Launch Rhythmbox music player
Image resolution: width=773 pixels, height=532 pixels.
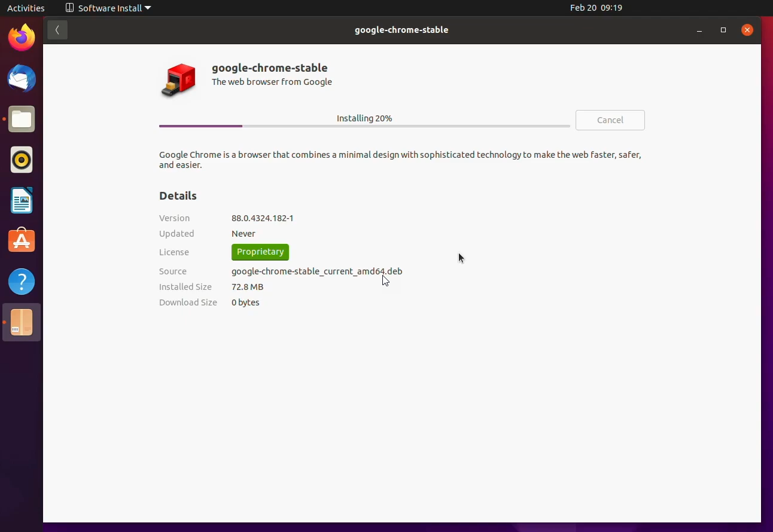tap(22, 160)
